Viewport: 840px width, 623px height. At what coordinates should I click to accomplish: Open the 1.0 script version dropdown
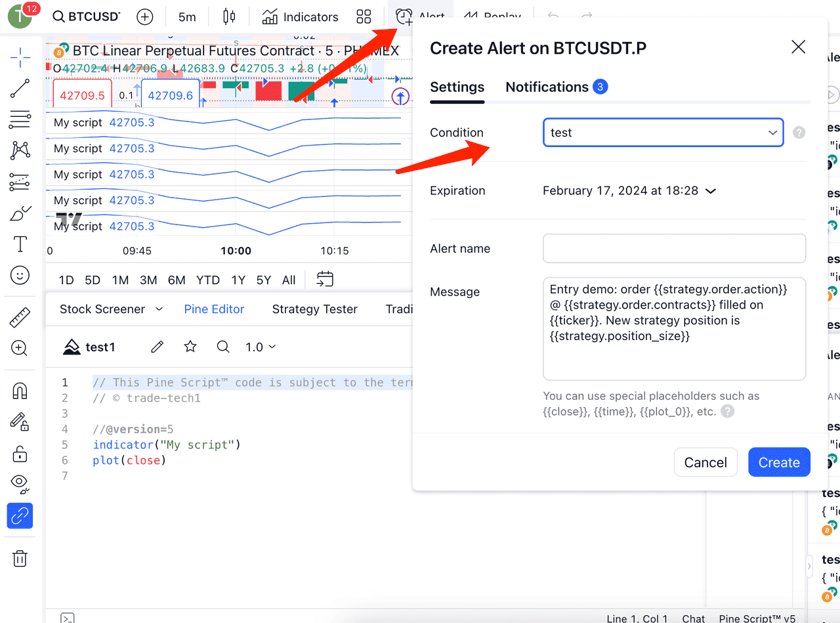261,347
